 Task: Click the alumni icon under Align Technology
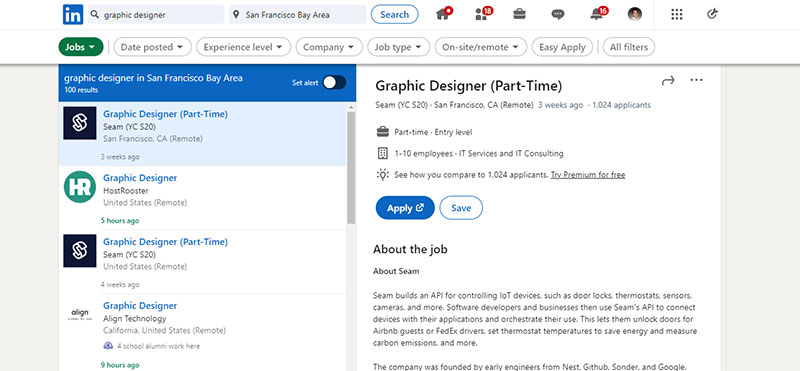(108, 346)
